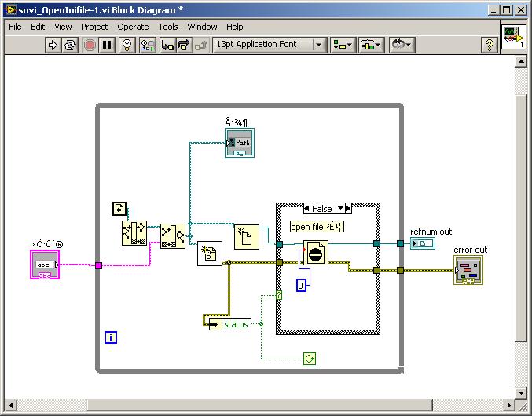Click the Step Into button

click(x=167, y=45)
